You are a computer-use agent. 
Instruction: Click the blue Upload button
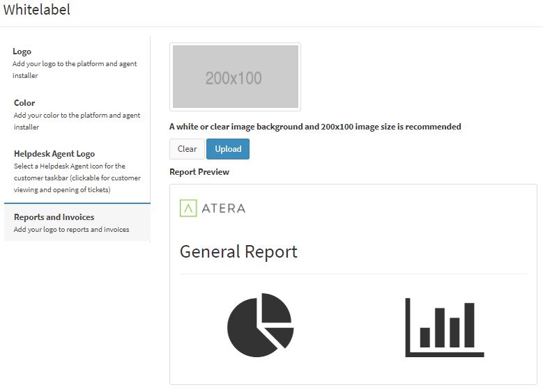(x=228, y=149)
